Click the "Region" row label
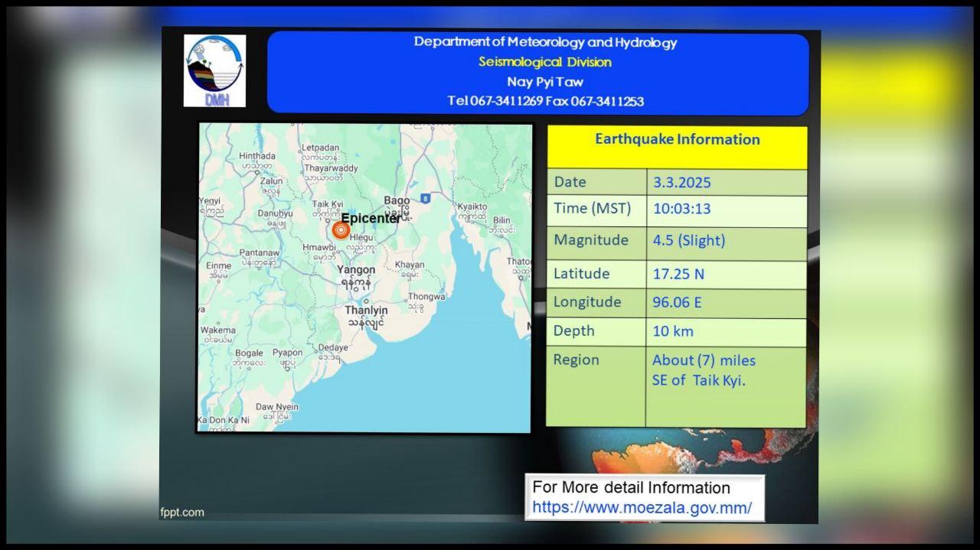This screenshot has height=550, width=980. [x=577, y=360]
